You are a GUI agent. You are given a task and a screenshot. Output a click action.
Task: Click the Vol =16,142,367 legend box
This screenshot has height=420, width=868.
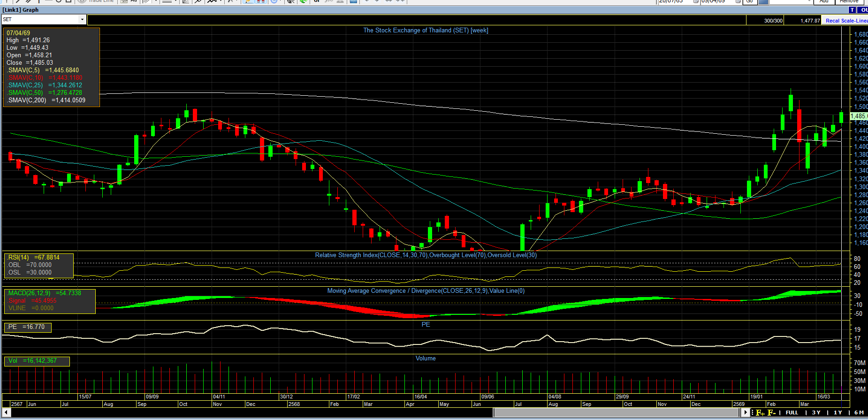coord(37,361)
